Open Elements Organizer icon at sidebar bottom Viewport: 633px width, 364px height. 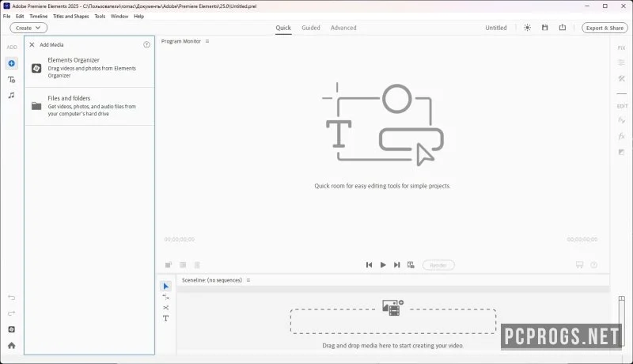pos(11,329)
